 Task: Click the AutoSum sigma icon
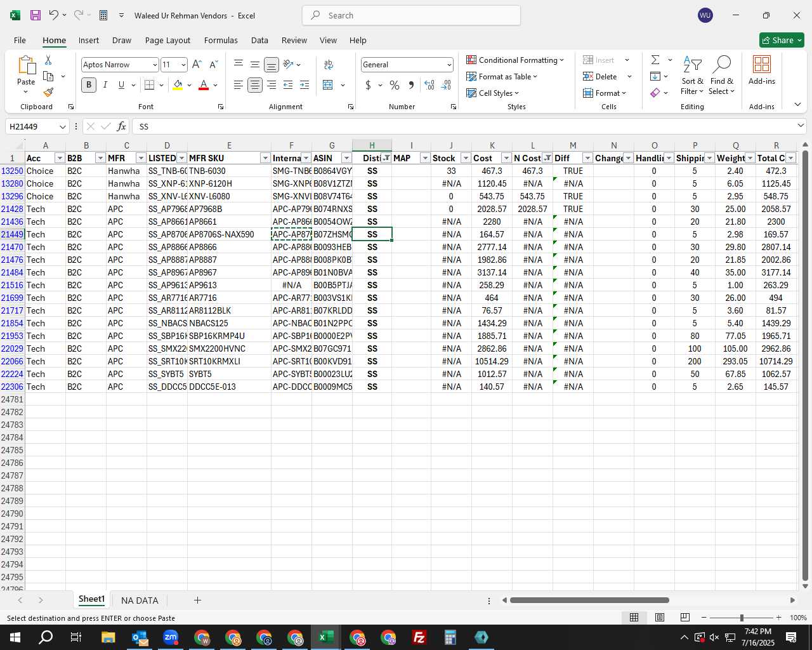655,60
